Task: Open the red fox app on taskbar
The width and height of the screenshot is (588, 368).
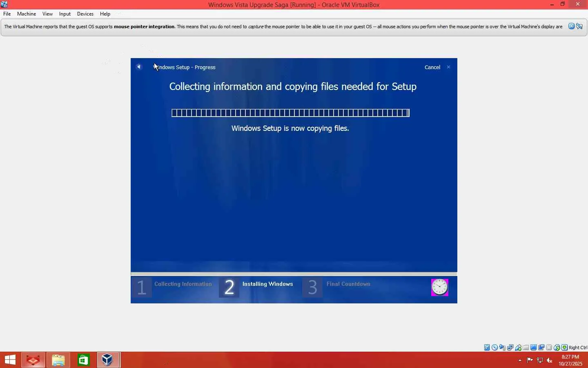Action: click(x=33, y=360)
